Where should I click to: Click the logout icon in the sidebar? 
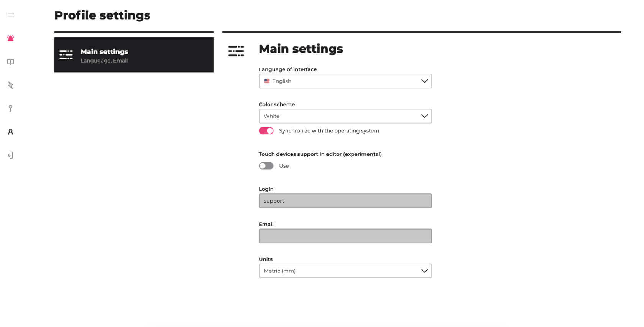click(x=10, y=155)
